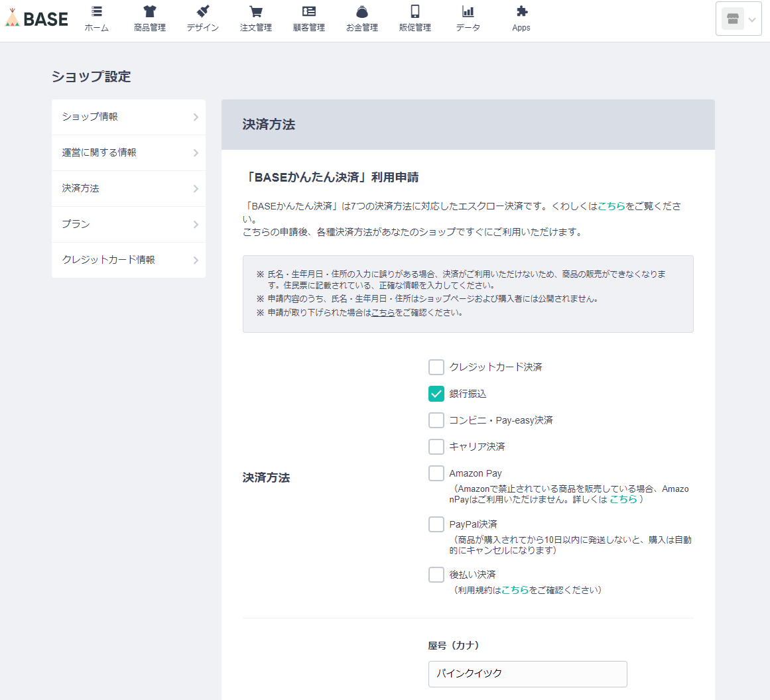
Task: Expand ショップ情報 sidebar chevron
Action: pos(196,117)
